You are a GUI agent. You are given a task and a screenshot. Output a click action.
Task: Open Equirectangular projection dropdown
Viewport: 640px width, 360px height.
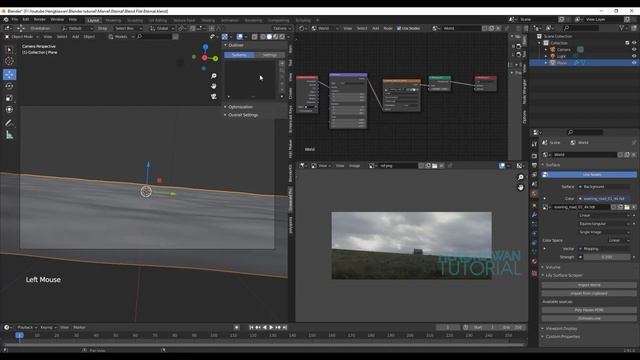point(604,224)
